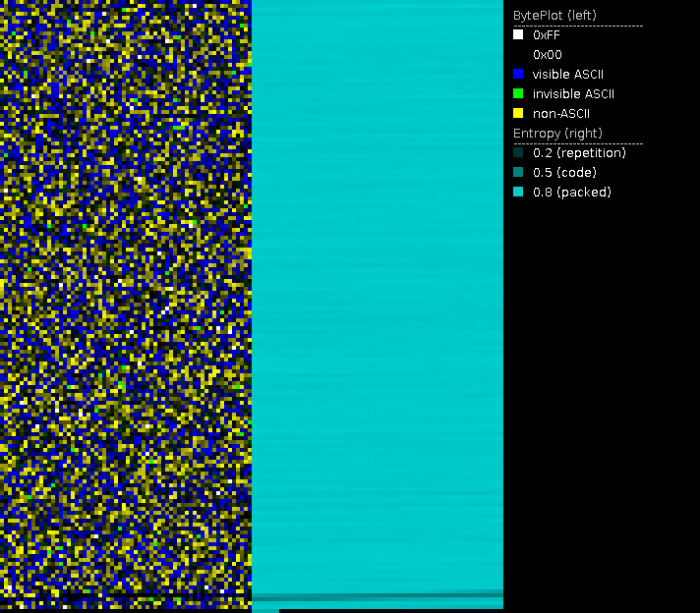
Task: Click the 0x00 legend label
Action: pos(547,55)
